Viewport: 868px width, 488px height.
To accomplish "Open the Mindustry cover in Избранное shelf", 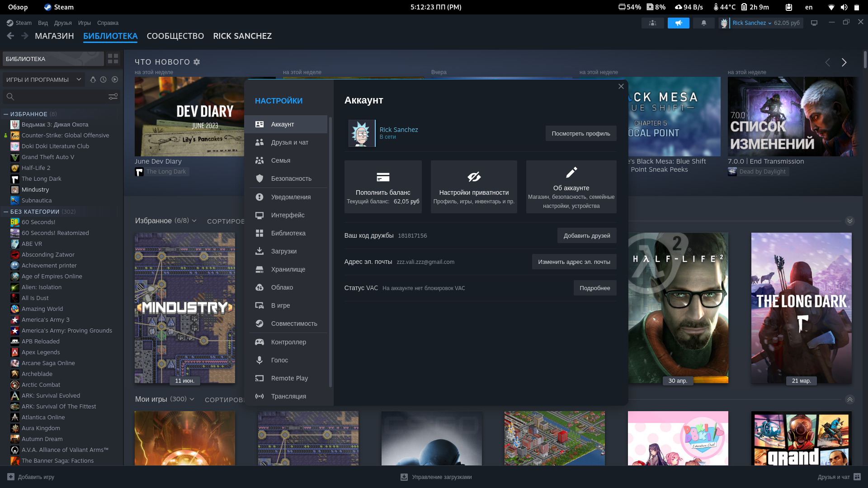I will [185, 308].
